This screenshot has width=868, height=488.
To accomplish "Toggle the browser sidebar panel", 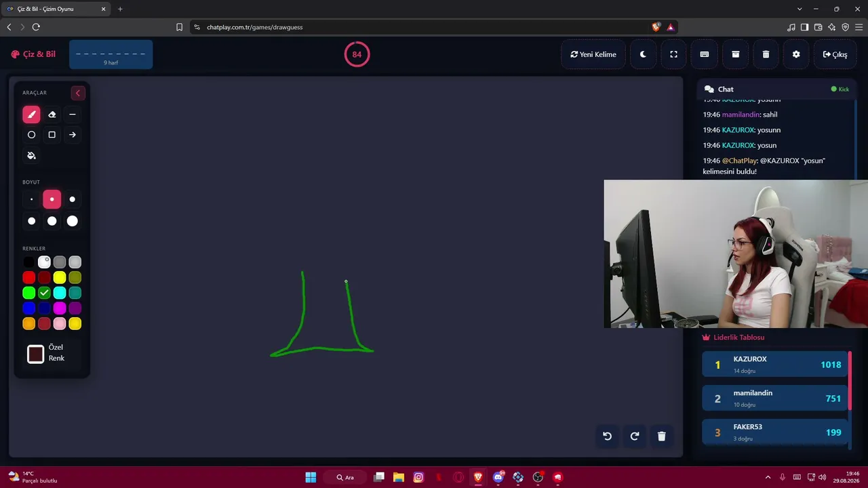I will tap(804, 27).
